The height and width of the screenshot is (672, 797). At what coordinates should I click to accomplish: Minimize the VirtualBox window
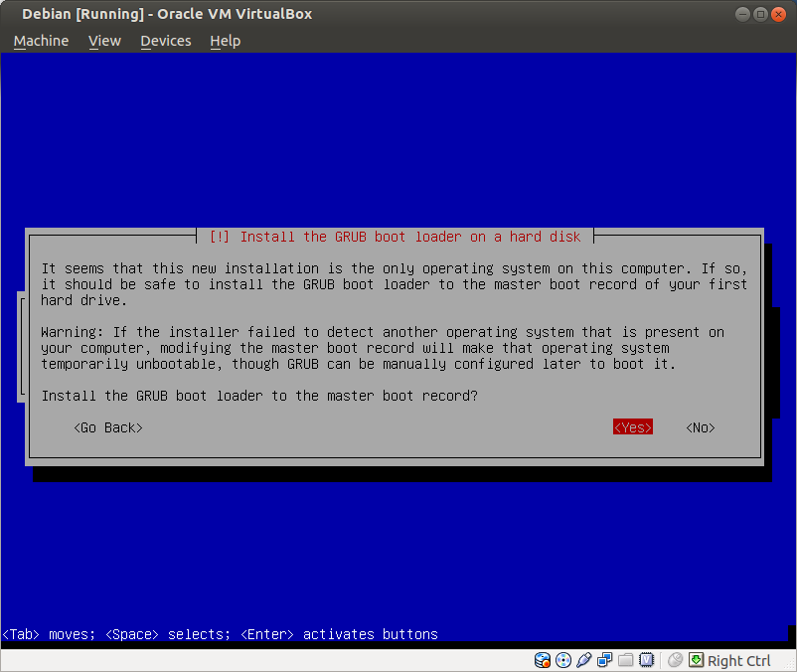[x=742, y=14]
